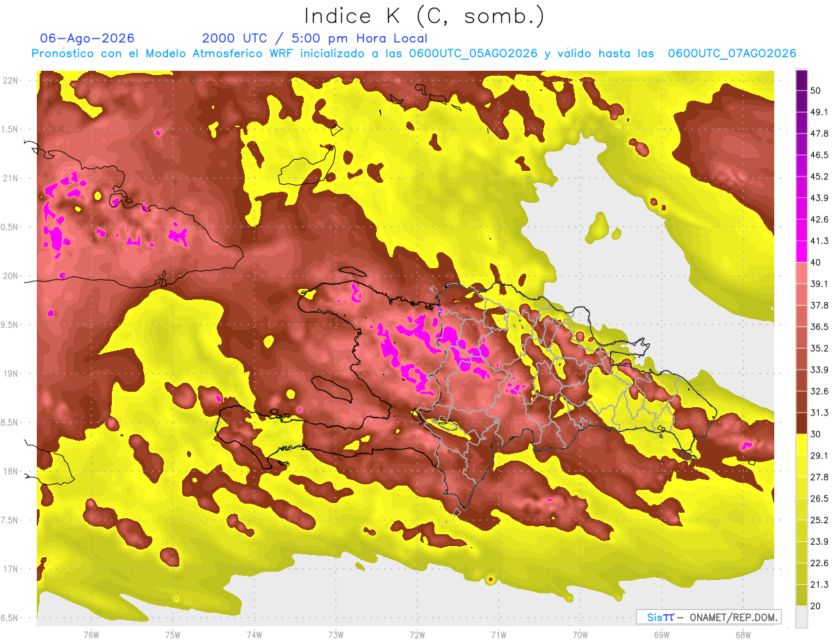The width and height of the screenshot is (834, 644).
Task: Click the dark purple segment above the 50 label
Action: 801,80
